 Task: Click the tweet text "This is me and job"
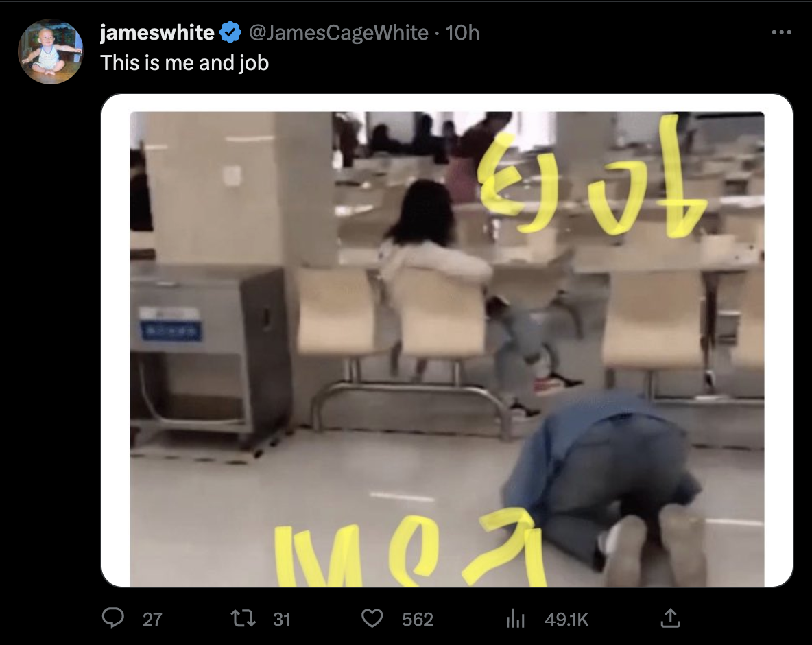pyautogui.click(x=184, y=62)
